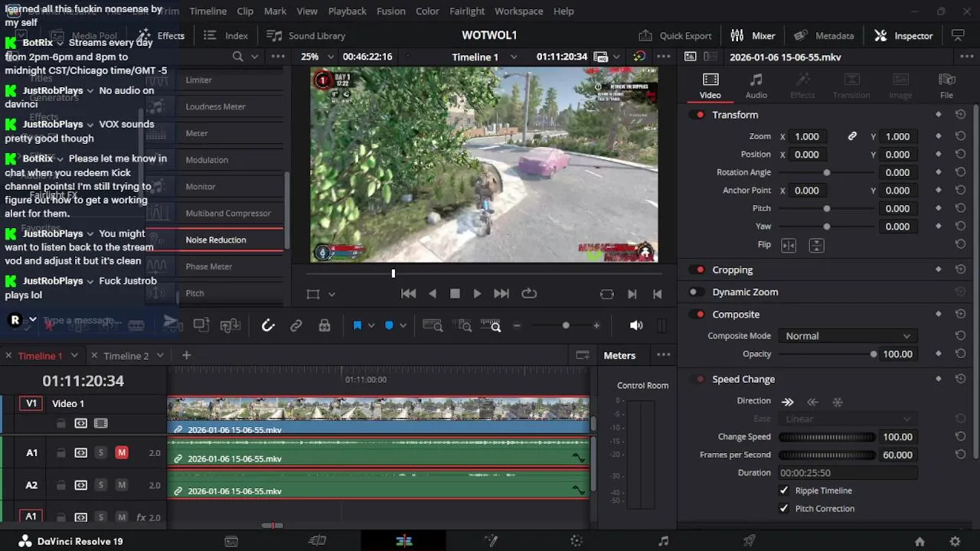Screen dimensions: 980x551
Task: Open the marker color dropdown arrow
Action: [403, 326]
